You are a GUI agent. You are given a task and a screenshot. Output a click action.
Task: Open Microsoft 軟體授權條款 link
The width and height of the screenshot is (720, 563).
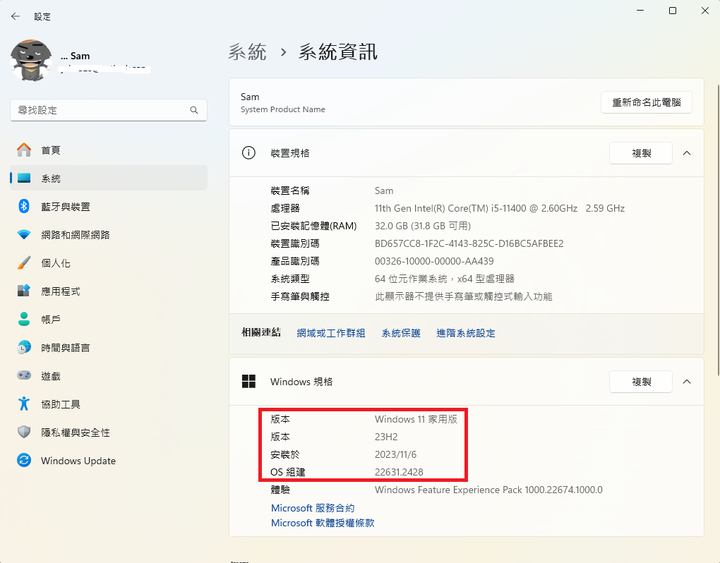[x=322, y=523]
